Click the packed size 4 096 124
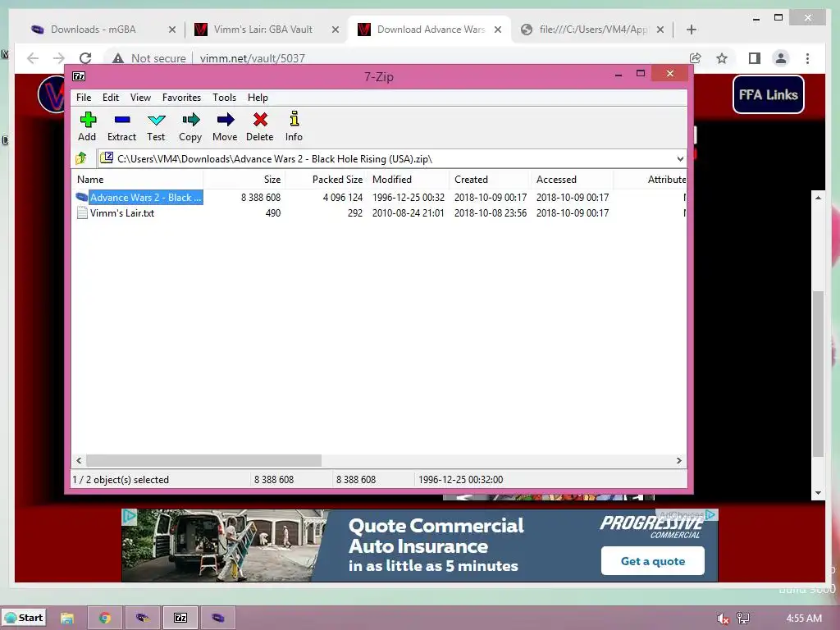Viewport: 840px width, 630px height. tap(343, 198)
